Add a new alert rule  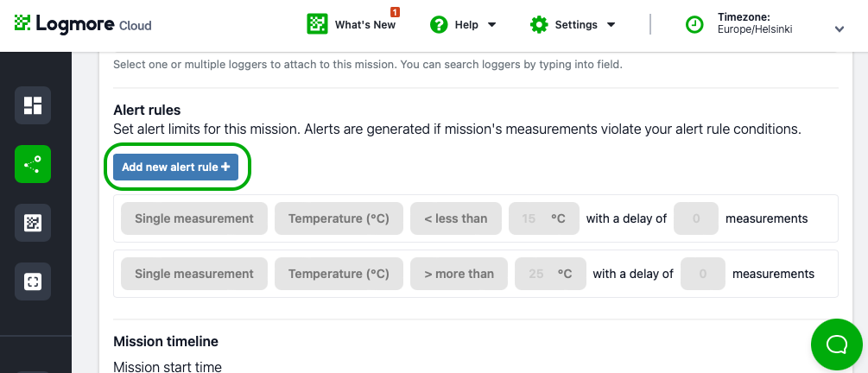(175, 167)
